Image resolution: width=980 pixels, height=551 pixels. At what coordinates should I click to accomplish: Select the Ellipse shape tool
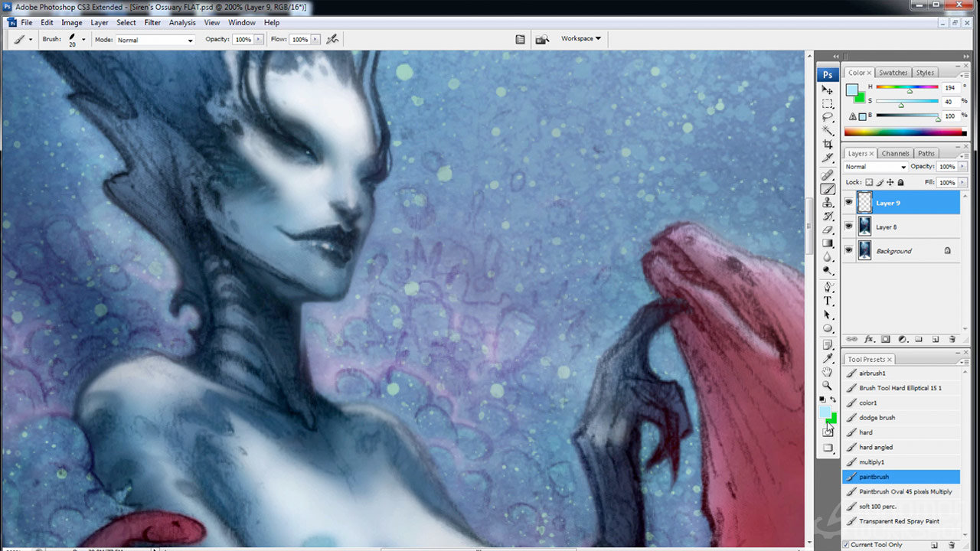828,328
